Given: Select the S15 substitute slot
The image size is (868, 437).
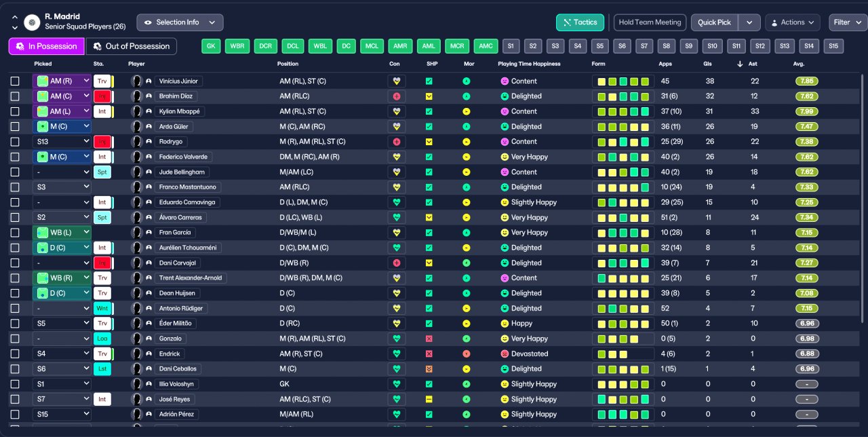Looking at the screenshot, I should 833,46.
